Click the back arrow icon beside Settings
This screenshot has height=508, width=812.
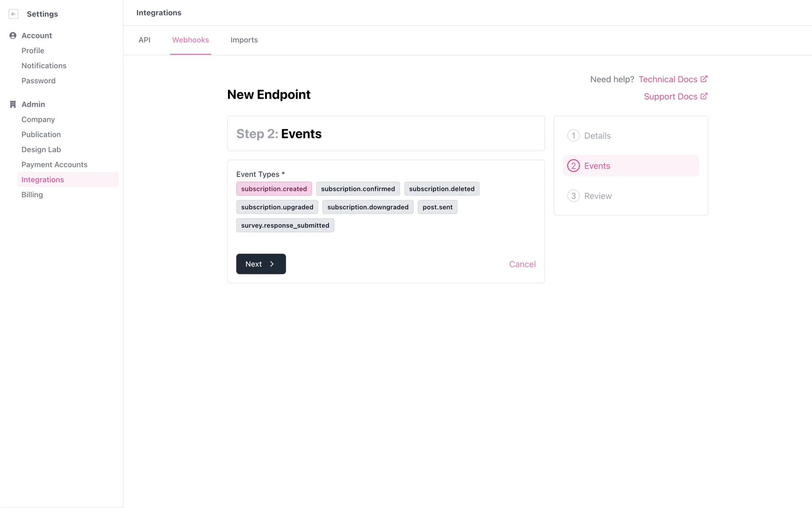click(x=14, y=14)
